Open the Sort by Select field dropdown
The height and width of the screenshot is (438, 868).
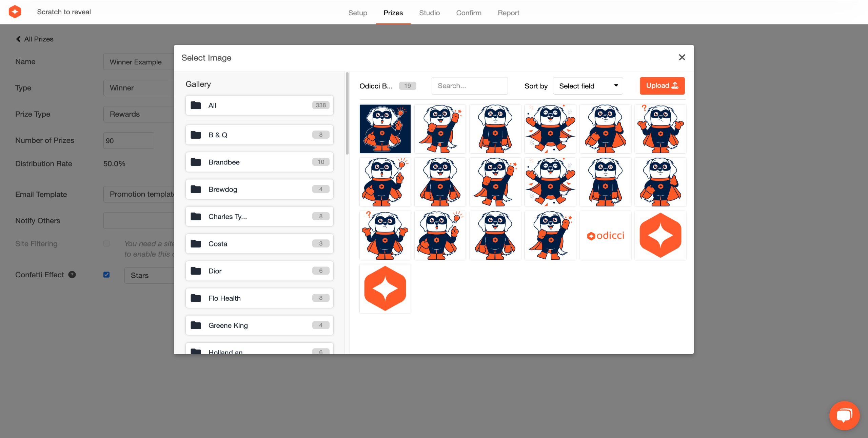point(588,86)
